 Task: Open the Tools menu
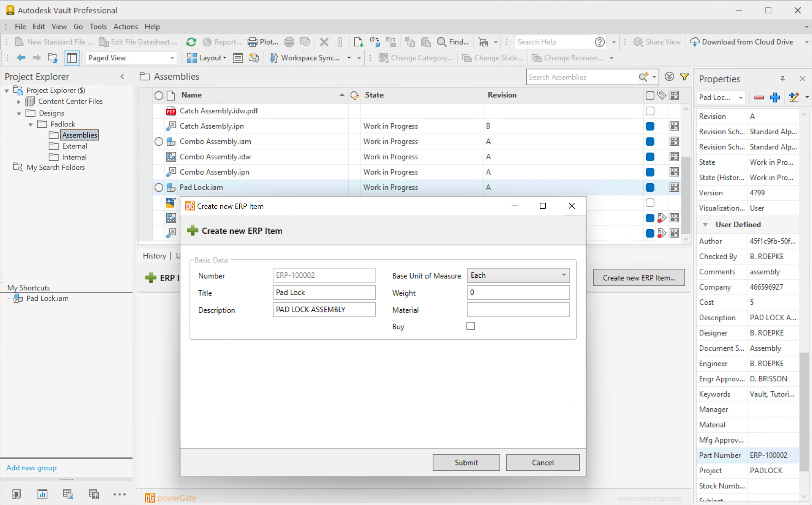pos(98,27)
